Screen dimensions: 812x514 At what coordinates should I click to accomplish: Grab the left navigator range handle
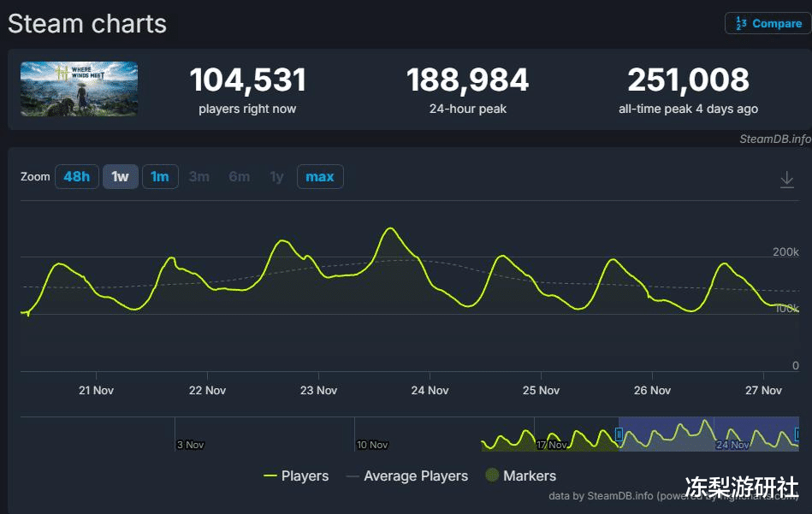click(619, 434)
